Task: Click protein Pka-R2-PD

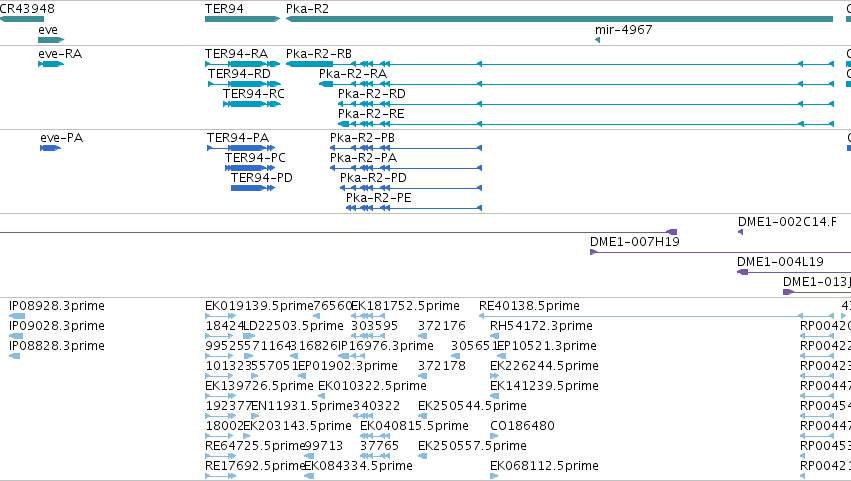Action: (x=373, y=178)
